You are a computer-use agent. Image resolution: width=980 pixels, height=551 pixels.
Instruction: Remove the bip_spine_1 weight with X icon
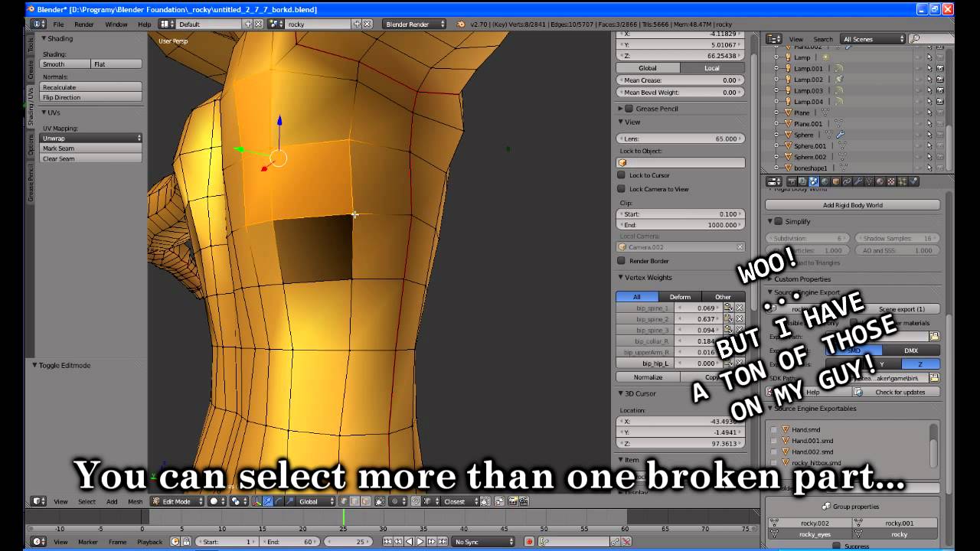click(x=739, y=308)
